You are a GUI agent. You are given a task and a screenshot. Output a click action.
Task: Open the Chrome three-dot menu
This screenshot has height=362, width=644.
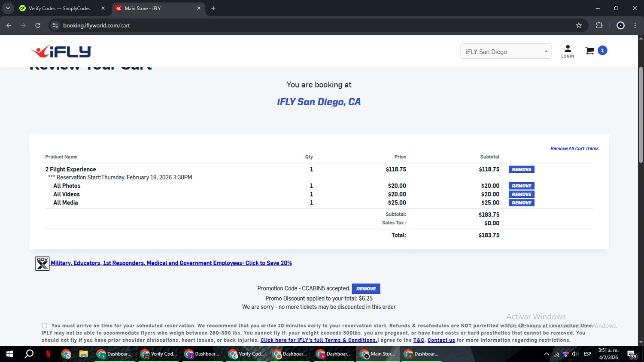(635, 25)
